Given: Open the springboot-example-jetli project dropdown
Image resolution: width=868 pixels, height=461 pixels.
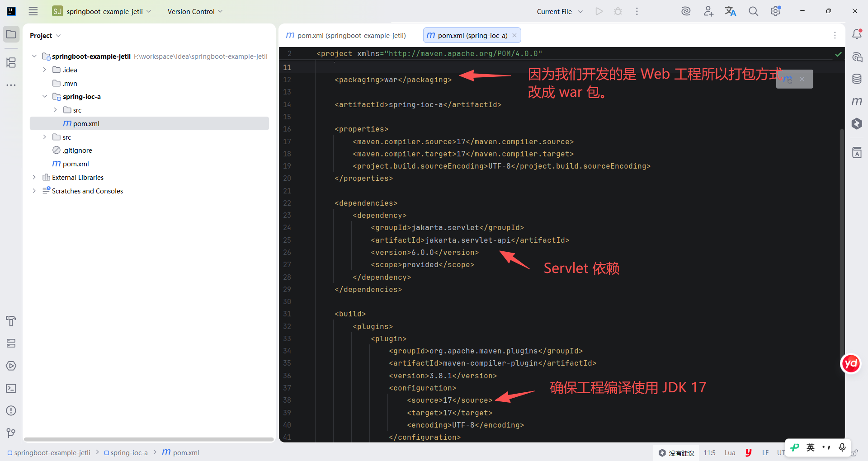Looking at the screenshot, I should 102,11.
